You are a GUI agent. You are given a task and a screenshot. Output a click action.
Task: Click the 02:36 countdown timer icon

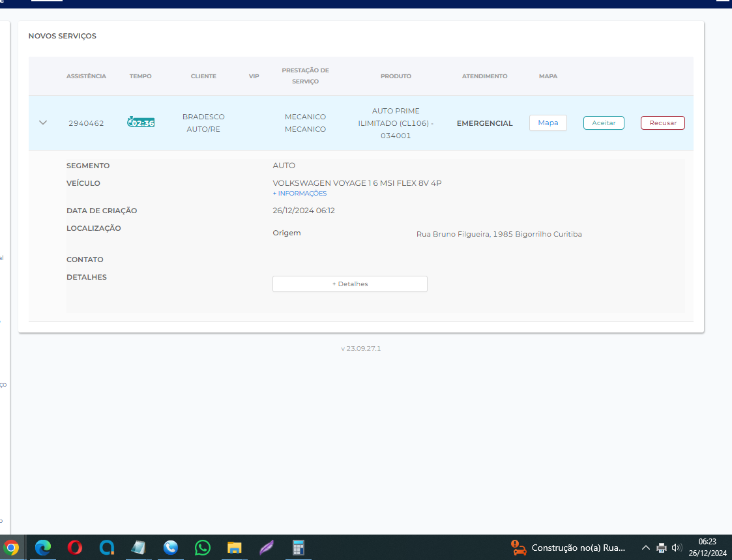coord(141,123)
